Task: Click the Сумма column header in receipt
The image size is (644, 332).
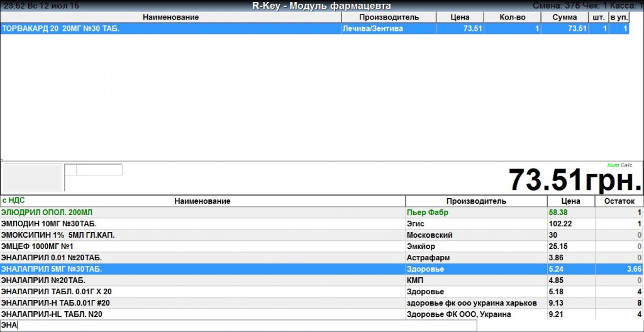Action: pos(564,17)
